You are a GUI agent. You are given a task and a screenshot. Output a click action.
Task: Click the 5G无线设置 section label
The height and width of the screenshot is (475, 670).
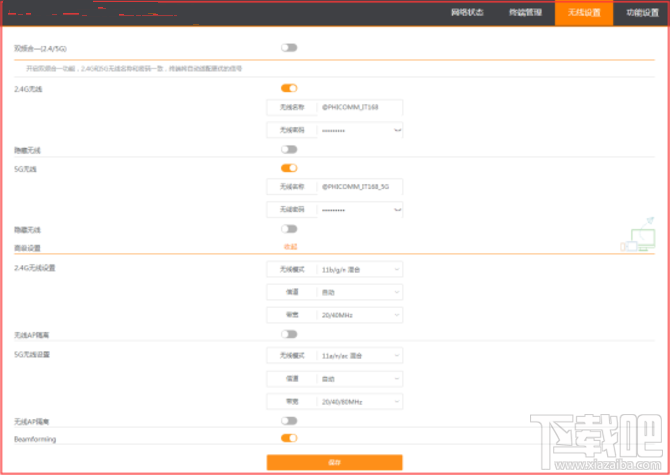[x=32, y=355]
